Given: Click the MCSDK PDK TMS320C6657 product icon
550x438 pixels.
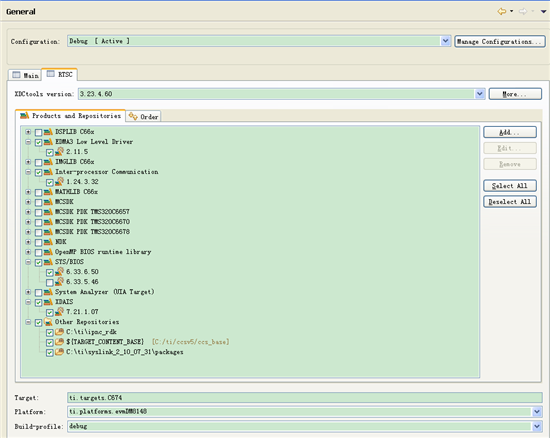Looking at the screenshot, I should point(48,212).
